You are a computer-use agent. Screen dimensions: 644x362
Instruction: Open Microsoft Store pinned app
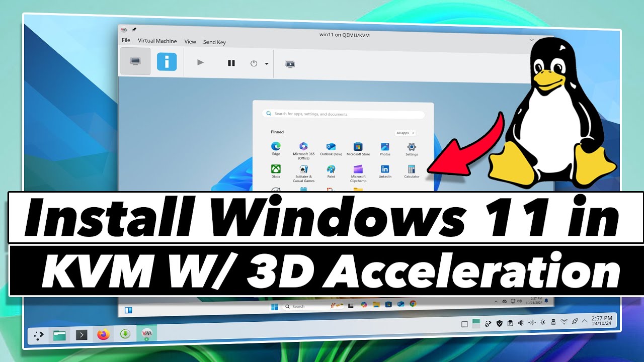point(358,149)
